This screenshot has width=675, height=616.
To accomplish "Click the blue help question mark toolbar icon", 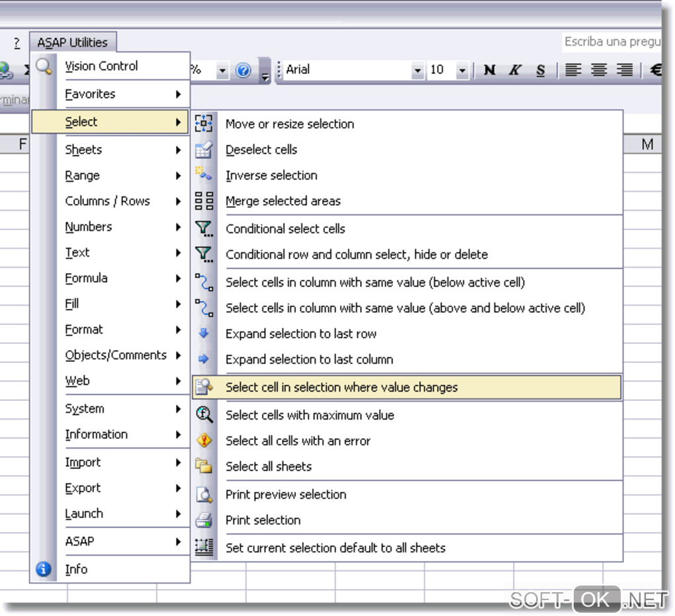I will click(244, 69).
